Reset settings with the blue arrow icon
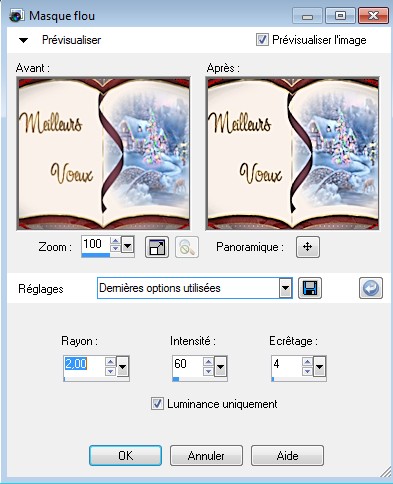This screenshot has width=393, height=484. [371, 288]
